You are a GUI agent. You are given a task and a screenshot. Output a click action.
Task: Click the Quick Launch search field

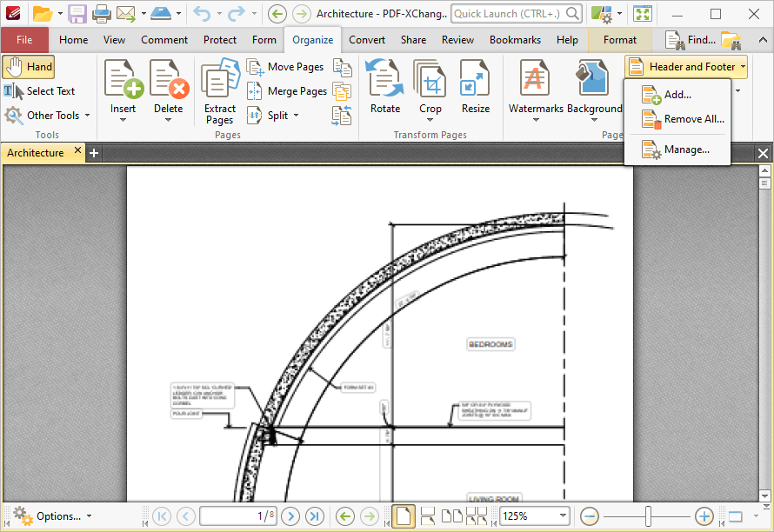coord(516,14)
